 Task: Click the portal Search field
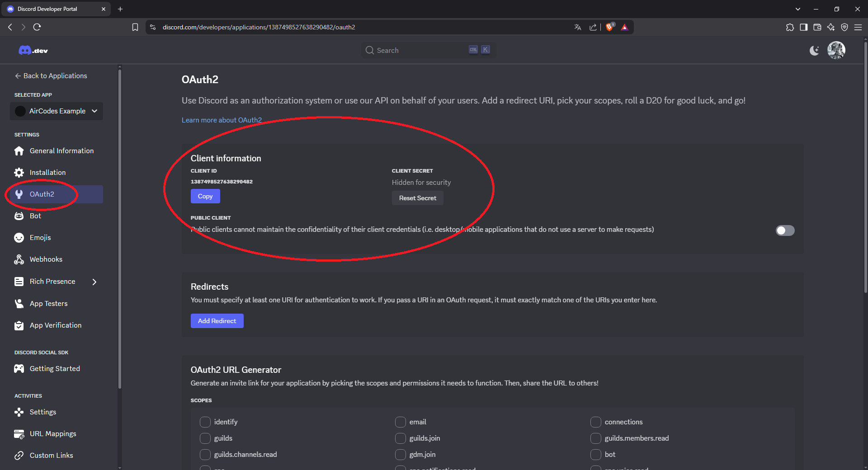click(x=429, y=50)
